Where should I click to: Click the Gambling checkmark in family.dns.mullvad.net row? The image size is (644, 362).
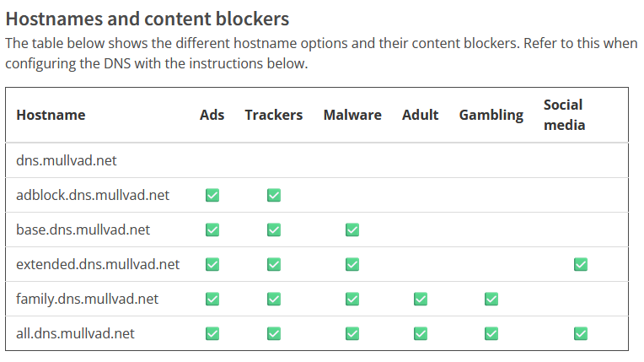(x=491, y=299)
